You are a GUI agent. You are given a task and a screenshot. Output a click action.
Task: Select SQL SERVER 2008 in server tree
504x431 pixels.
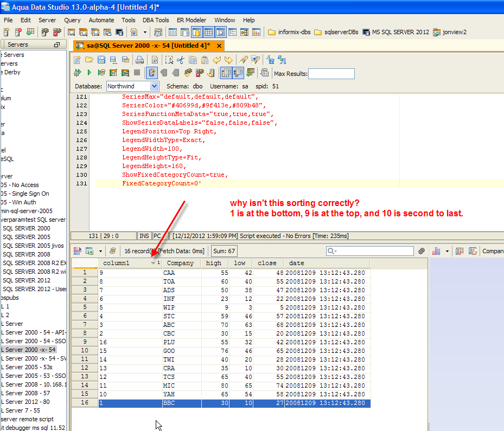27,254
